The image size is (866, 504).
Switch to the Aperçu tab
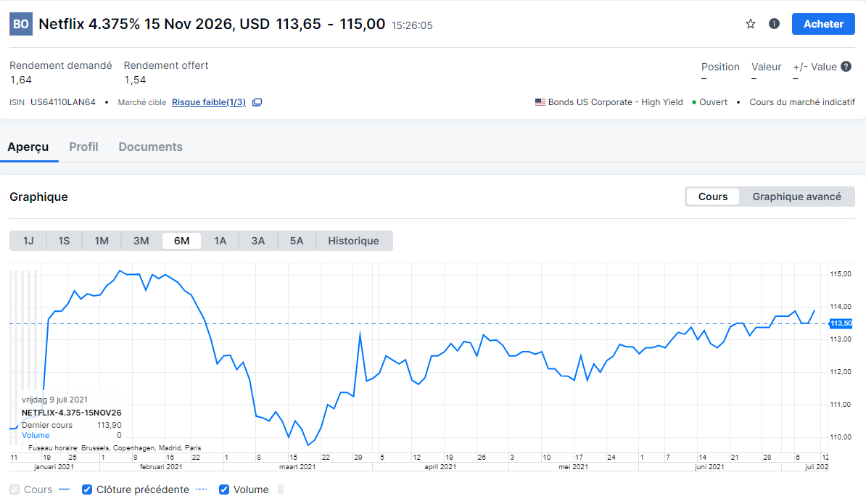point(28,146)
